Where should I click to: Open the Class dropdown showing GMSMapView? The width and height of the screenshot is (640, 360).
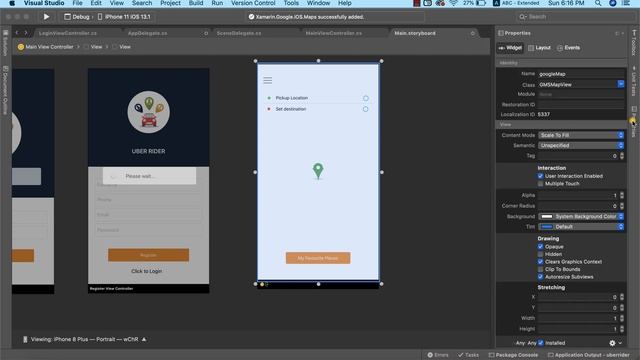pyautogui.click(x=621, y=84)
